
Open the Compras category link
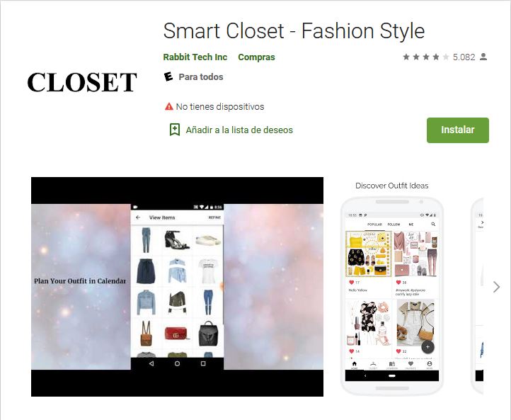(256, 57)
